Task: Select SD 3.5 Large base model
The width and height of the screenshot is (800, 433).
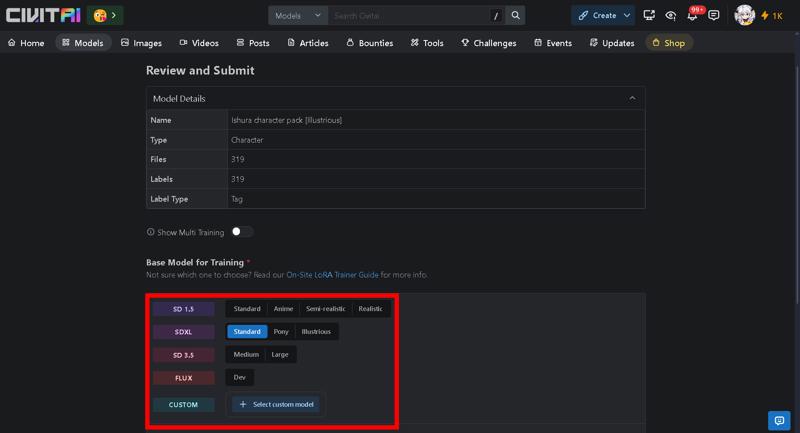Action: [280, 354]
